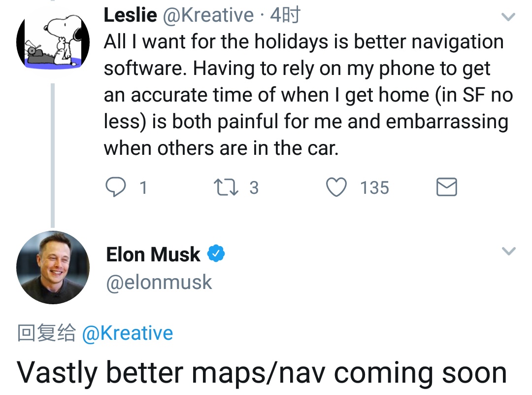Expand the options chevron on Elon Musk's tweet
The width and height of the screenshot is (532, 395).
pos(508,251)
